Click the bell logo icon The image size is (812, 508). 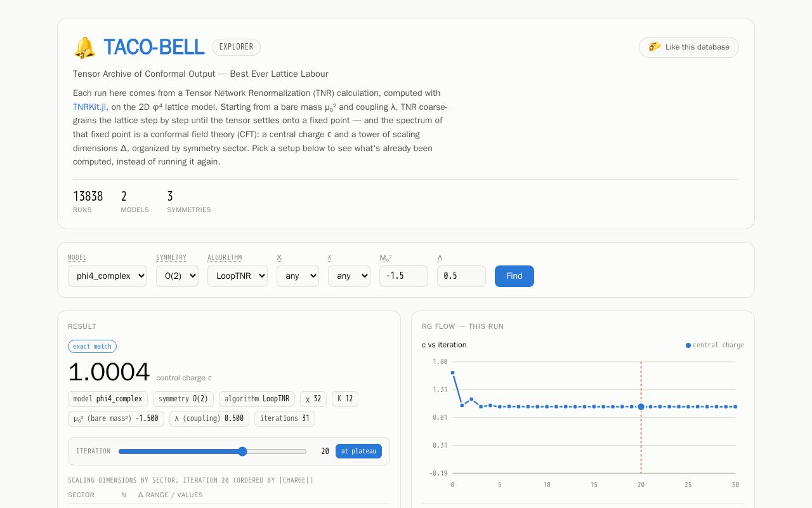point(84,48)
